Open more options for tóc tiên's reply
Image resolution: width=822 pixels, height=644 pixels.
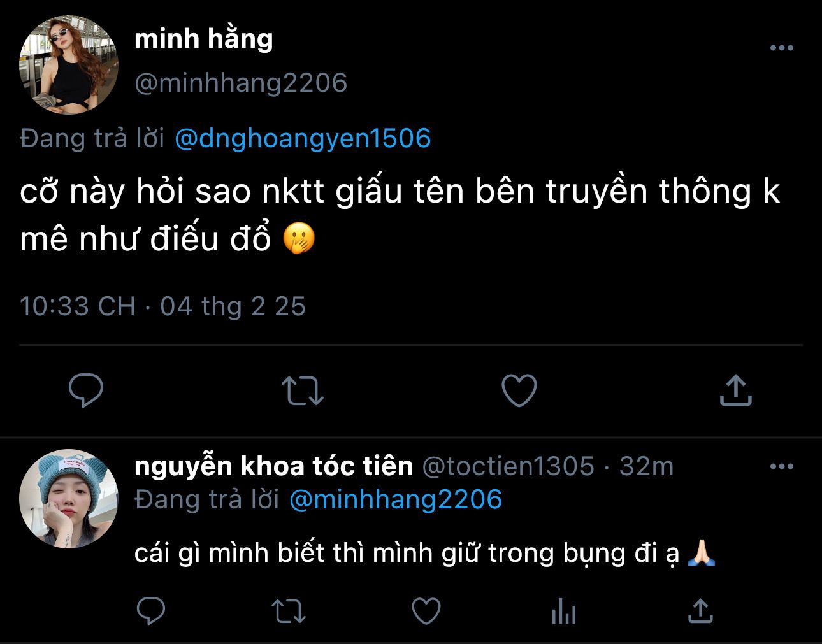click(x=781, y=466)
